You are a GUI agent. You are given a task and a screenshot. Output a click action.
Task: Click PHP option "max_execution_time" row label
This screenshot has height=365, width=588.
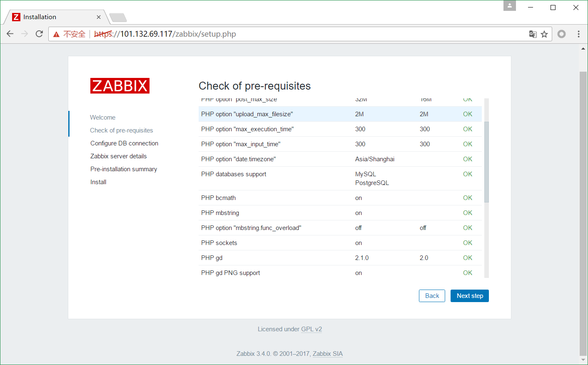pyautogui.click(x=247, y=129)
